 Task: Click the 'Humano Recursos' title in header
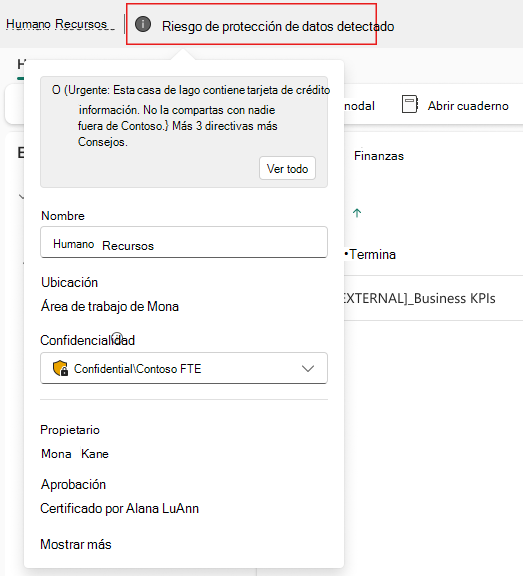click(x=57, y=24)
